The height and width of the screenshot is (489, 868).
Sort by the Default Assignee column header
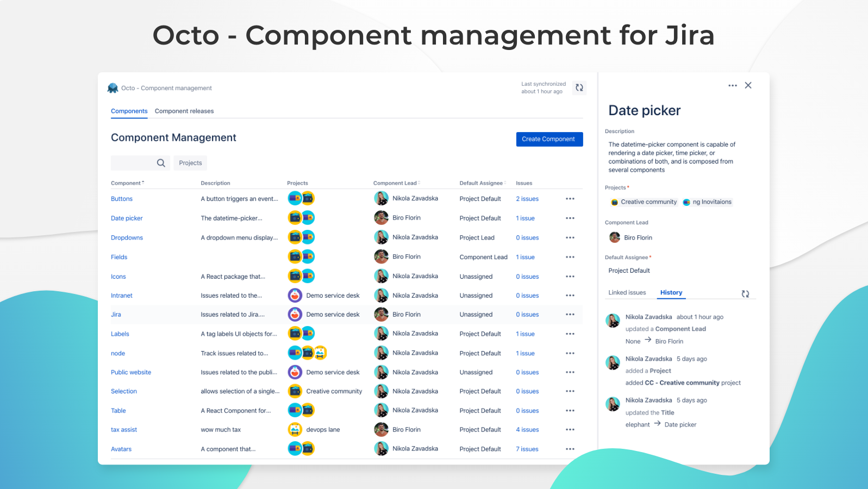[x=482, y=183]
